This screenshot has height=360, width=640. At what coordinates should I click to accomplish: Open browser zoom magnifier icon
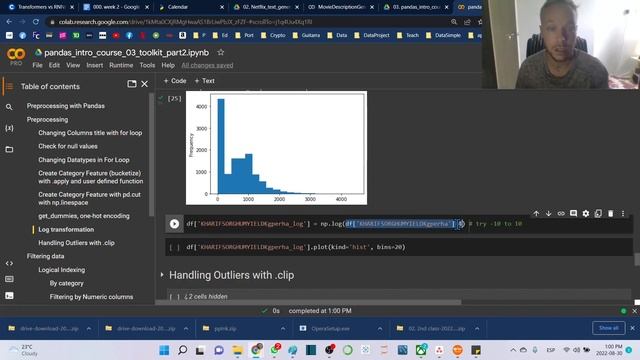point(454,22)
